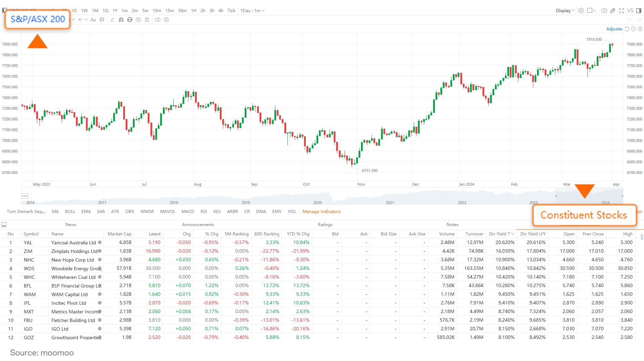Viewport: 644px width, 361px height.
Task: Enter fullscreen chart mode
Action: click(622, 11)
